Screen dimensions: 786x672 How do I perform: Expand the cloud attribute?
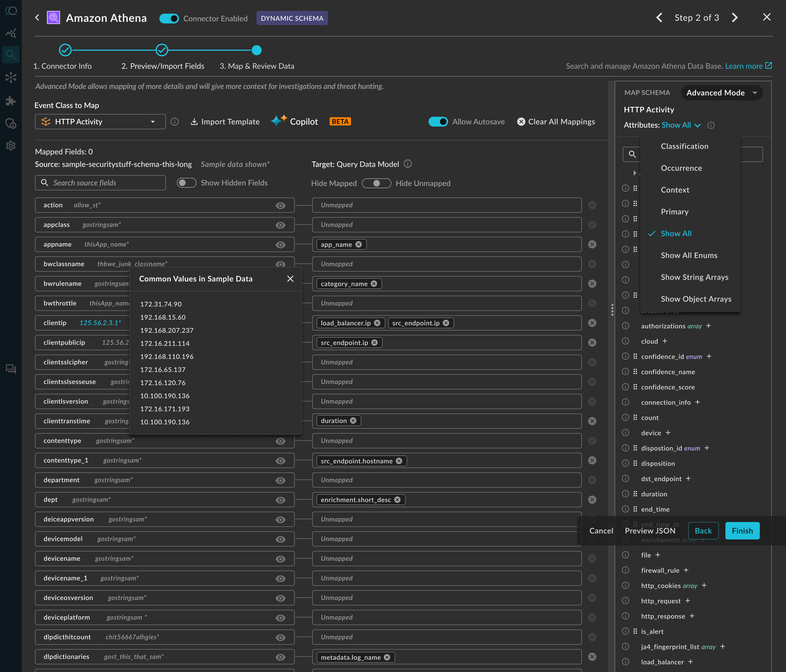[x=665, y=341]
